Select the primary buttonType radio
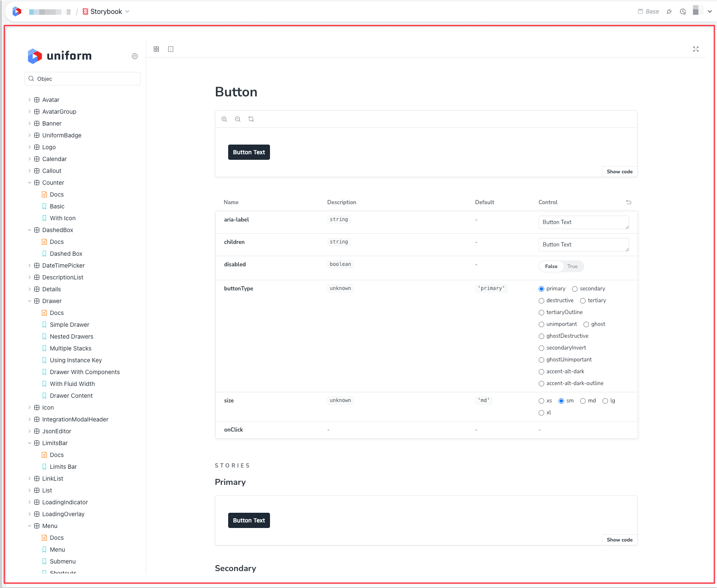 pyautogui.click(x=541, y=289)
